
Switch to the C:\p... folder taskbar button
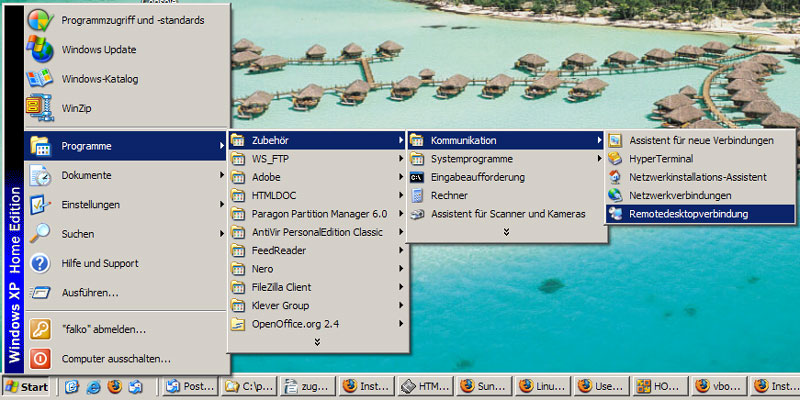click(249, 387)
